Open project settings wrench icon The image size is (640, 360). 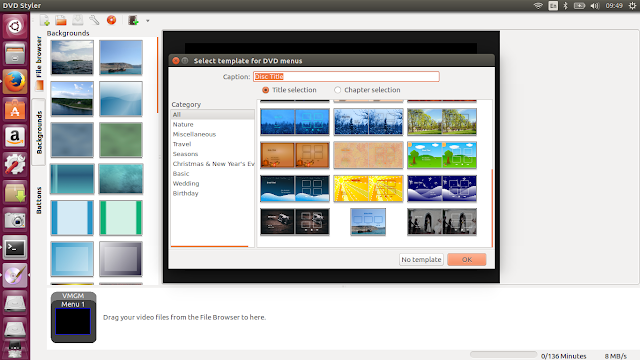94,20
